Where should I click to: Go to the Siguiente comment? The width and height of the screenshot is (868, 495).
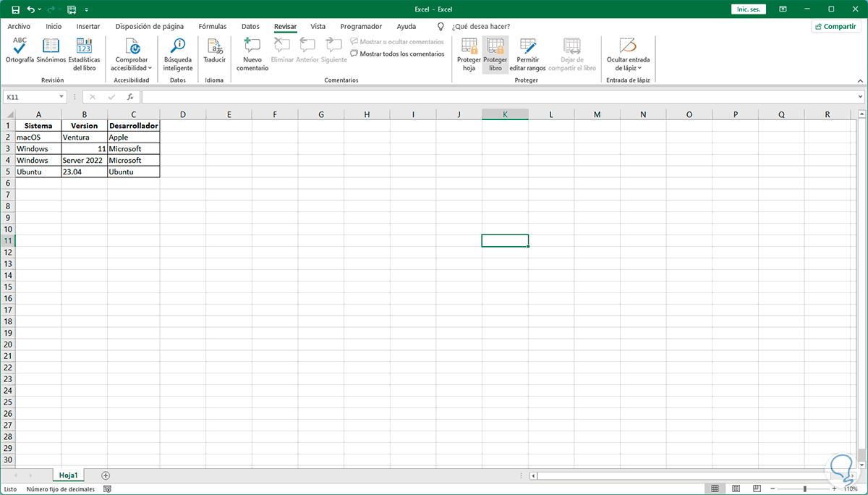[334, 51]
